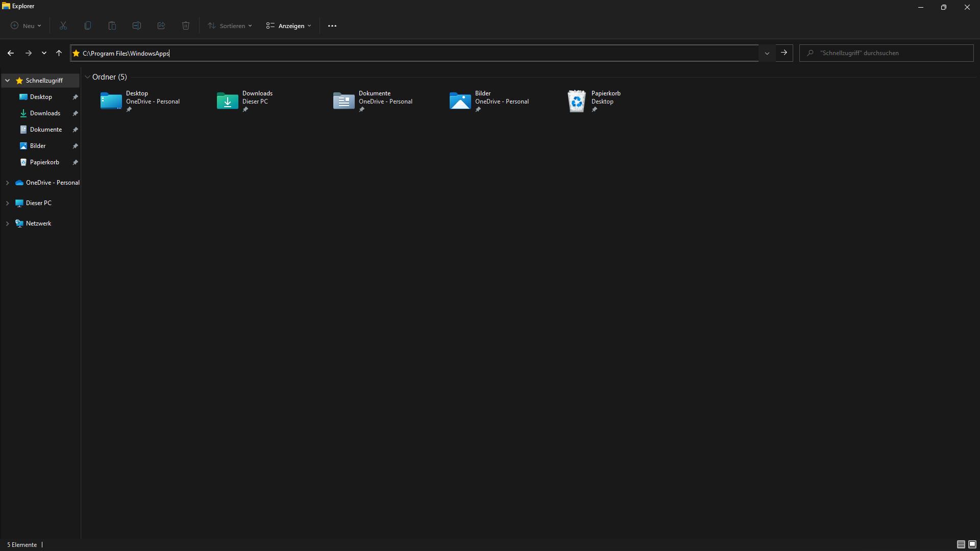
Task: Open the Anzeigen view menu
Action: pyautogui.click(x=289, y=26)
